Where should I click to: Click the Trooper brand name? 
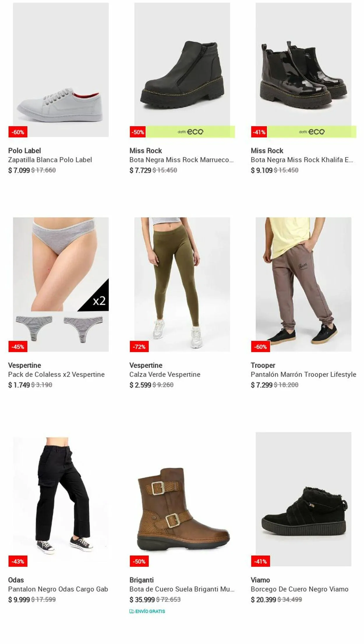(263, 365)
